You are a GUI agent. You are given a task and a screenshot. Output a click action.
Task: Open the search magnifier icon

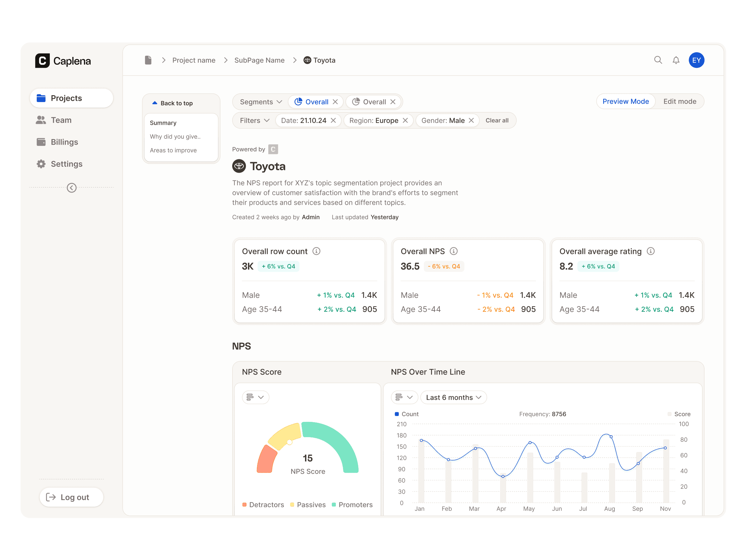click(x=658, y=60)
